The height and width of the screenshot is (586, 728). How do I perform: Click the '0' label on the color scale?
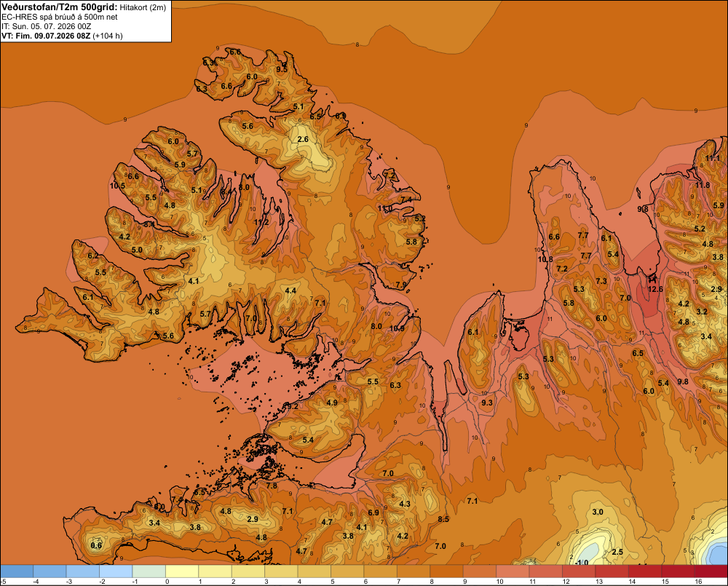[x=167, y=582]
